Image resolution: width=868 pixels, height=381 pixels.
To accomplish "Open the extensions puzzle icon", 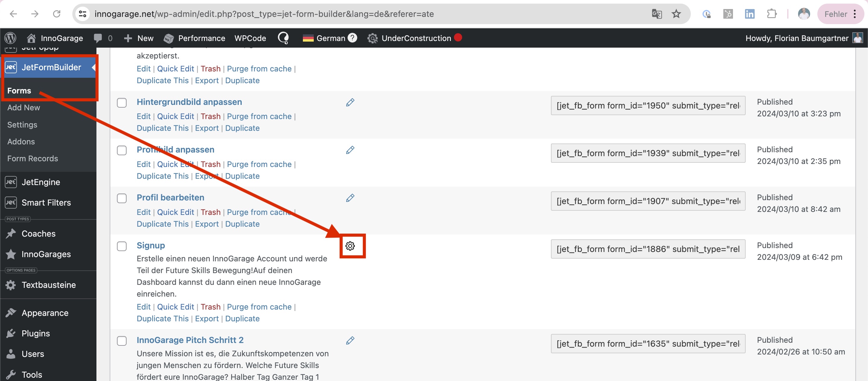I will click(772, 14).
